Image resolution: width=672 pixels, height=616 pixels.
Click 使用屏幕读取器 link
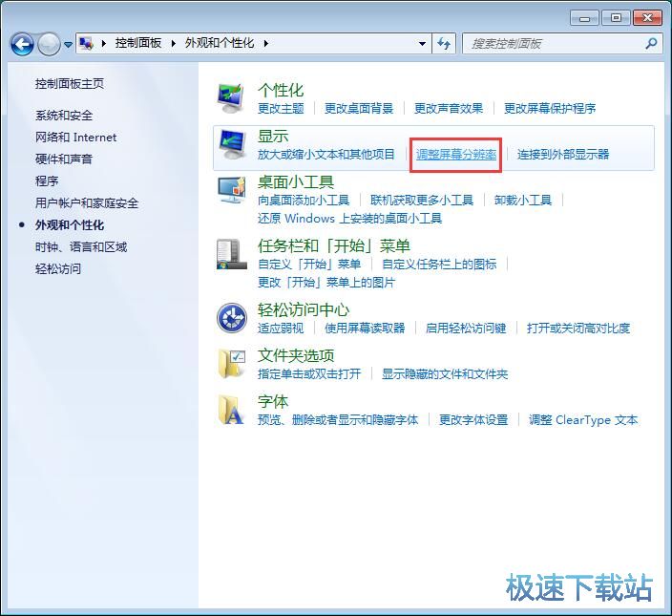pyautogui.click(x=365, y=329)
